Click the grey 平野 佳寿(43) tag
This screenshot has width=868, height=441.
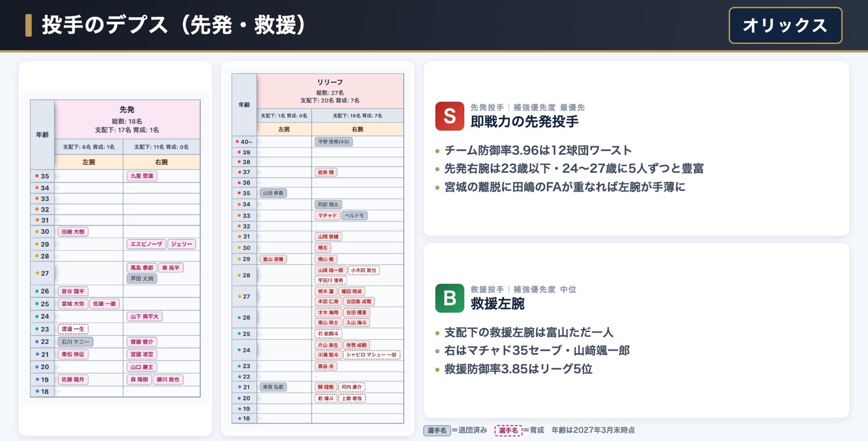coord(333,142)
